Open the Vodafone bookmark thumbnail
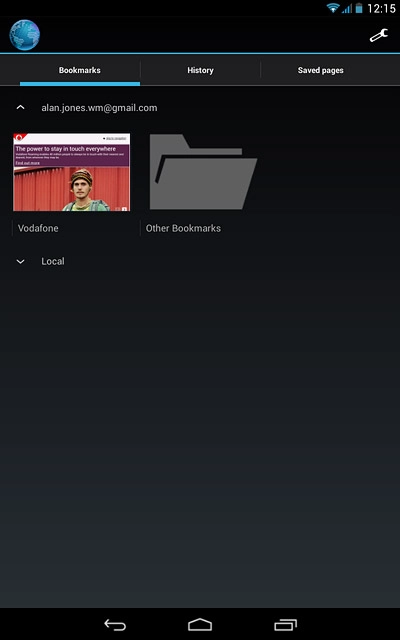This screenshot has width=400, height=640. coord(72,172)
